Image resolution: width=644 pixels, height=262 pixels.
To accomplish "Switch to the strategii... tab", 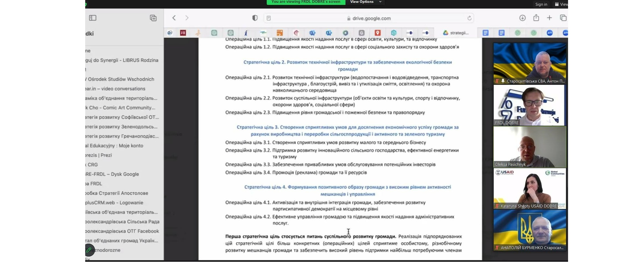I will click(x=456, y=33).
